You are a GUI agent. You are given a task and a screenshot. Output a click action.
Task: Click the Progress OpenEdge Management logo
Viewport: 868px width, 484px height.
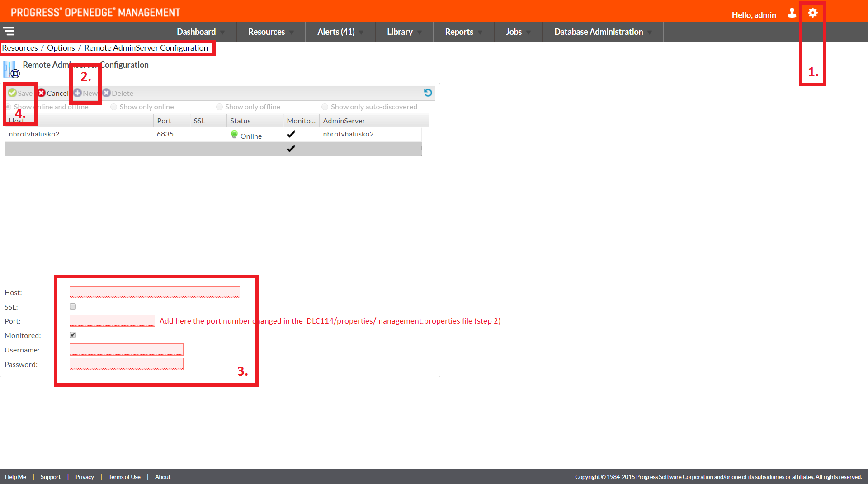[x=95, y=12]
